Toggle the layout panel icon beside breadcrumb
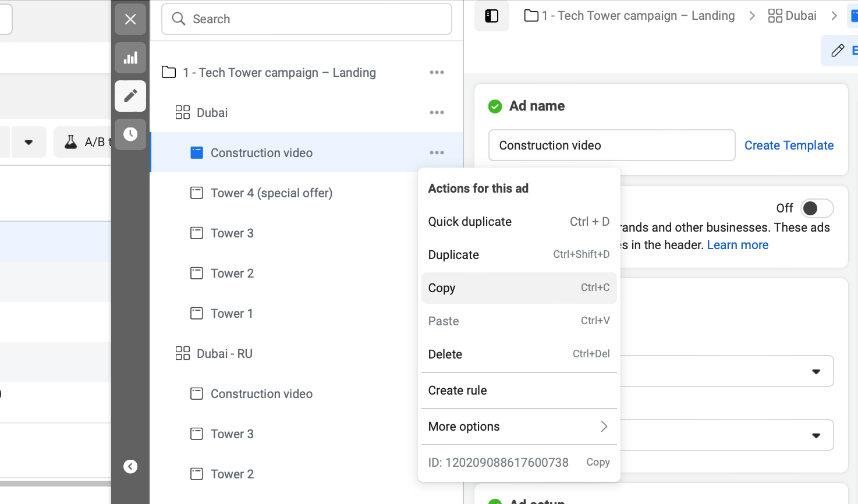 [x=492, y=16]
